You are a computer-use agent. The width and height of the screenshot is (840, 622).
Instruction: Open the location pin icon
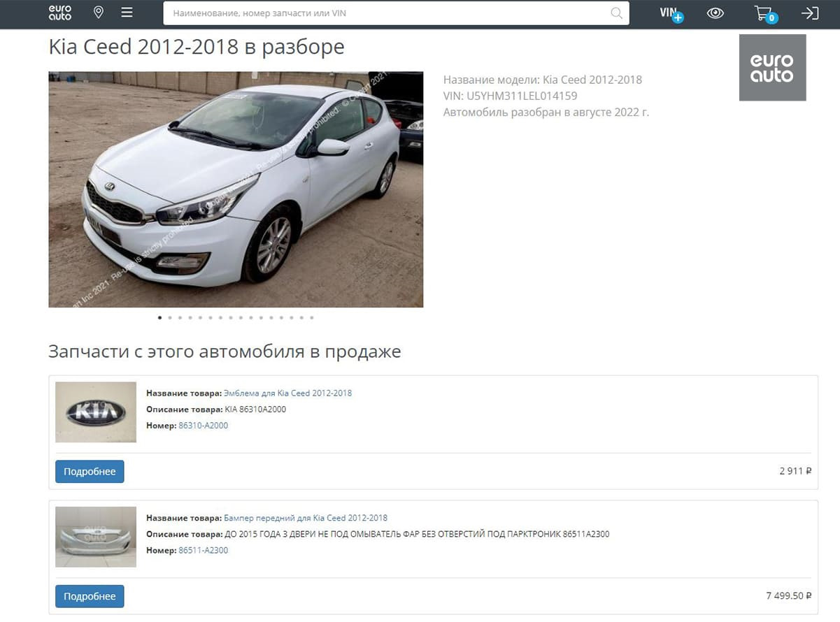click(99, 13)
